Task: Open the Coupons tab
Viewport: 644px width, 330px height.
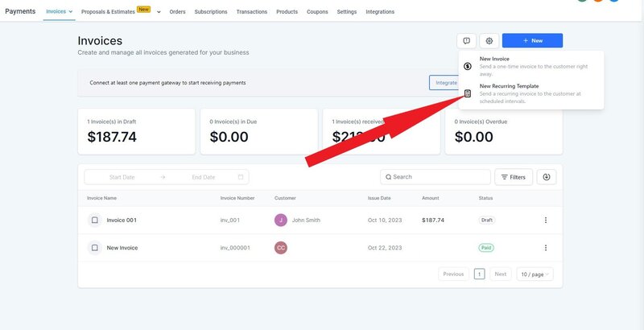Action: 317,12
